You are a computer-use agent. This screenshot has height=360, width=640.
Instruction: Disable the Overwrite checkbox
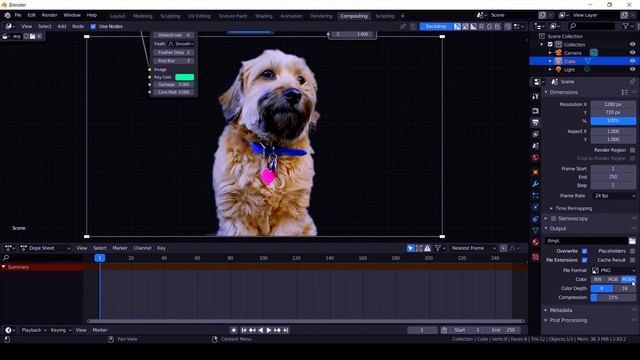[584, 251]
